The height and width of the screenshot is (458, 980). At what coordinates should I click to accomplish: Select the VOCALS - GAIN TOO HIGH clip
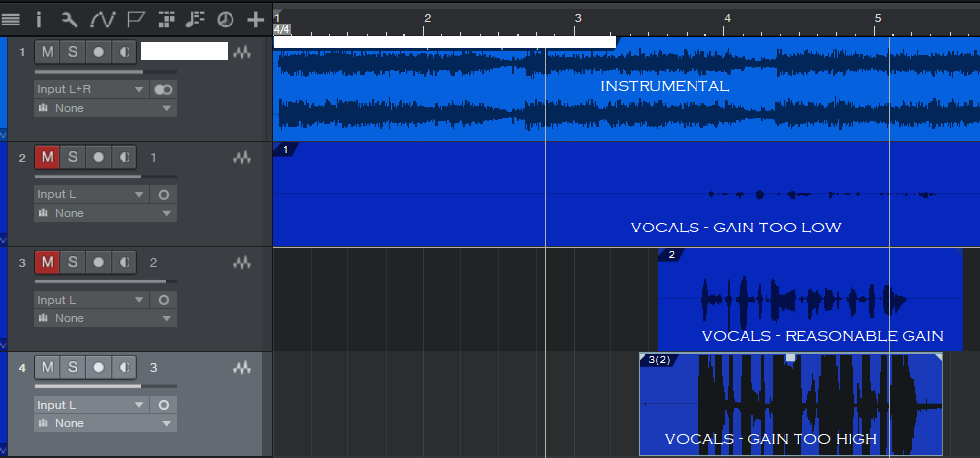[791, 405]
